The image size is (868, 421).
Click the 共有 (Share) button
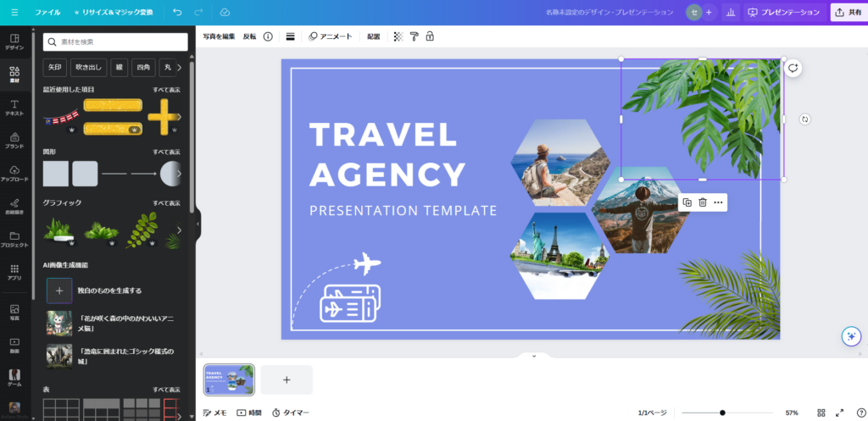coord(849,13)
